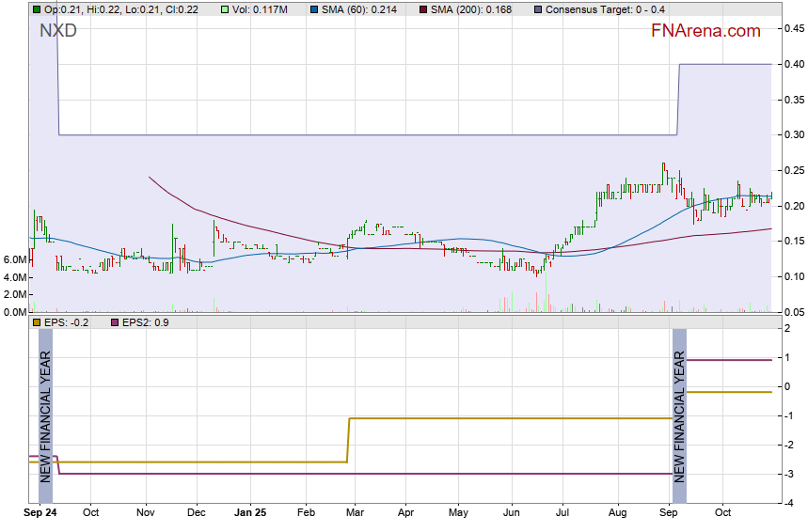The height and width of the screenshot is (532, 808).
Task: Click the FNArena.com watermark link
Action: (x=705, y=31)
